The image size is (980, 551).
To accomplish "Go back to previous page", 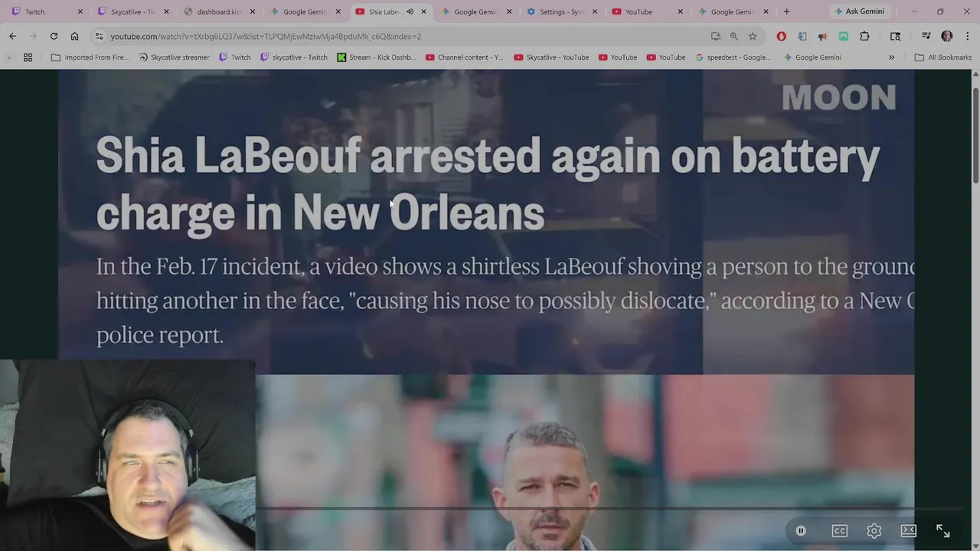I will tap(12, 36).
